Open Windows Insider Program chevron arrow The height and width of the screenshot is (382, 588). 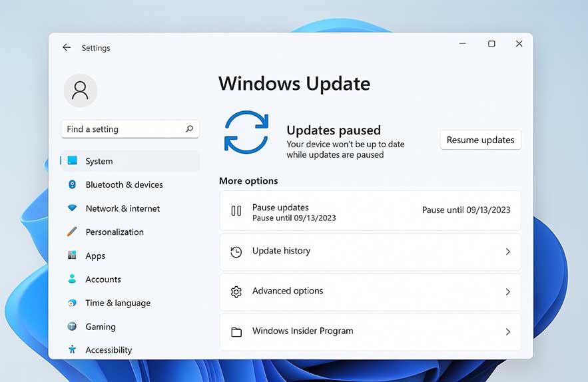point(507,332)
